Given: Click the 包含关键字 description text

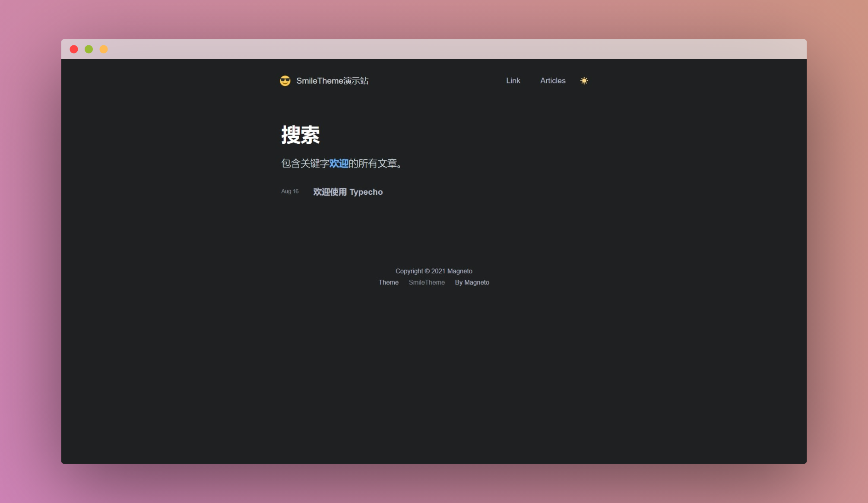Looking at the screenshot, I should pyautogui.click(x=305, y=164).
